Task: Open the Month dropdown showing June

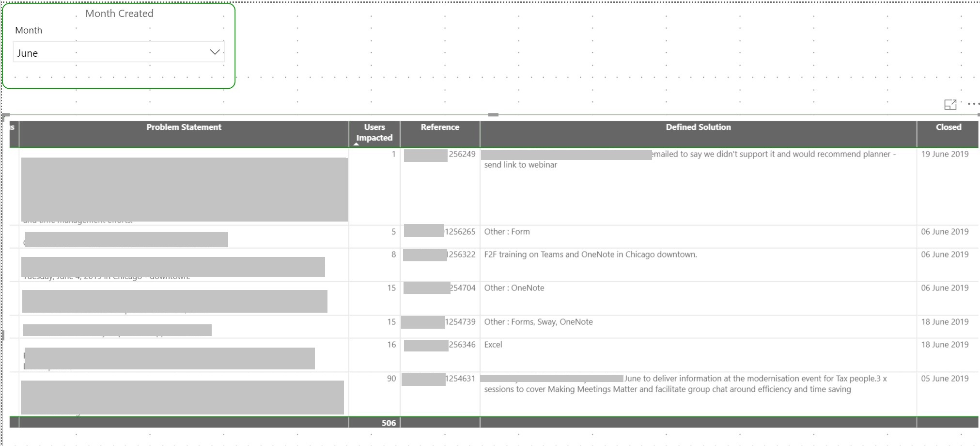Action: (119, 52)
